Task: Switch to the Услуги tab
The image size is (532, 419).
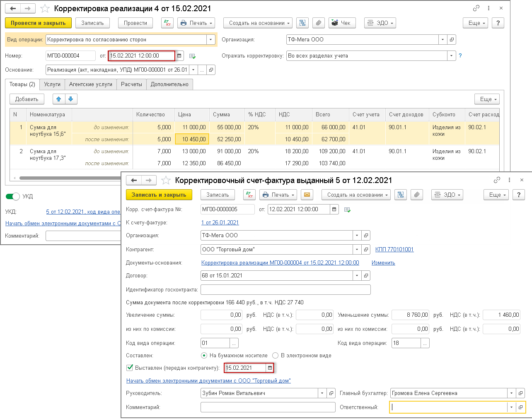Action: [x=52, y=84]
